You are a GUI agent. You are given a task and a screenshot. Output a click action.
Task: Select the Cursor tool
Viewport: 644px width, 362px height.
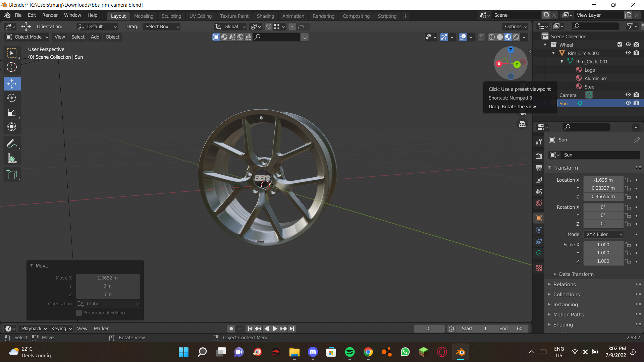click(12, 67)
